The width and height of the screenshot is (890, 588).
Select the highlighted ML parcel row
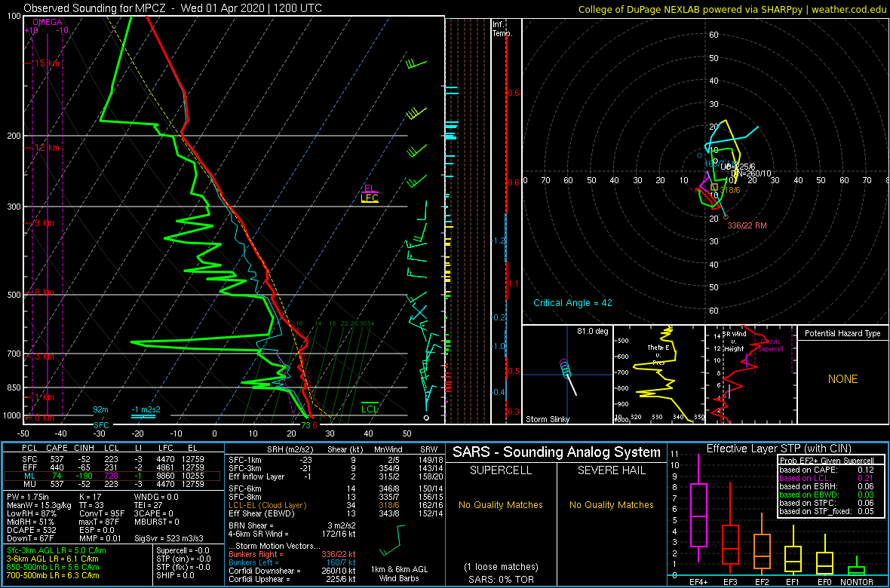coord(112,476)
